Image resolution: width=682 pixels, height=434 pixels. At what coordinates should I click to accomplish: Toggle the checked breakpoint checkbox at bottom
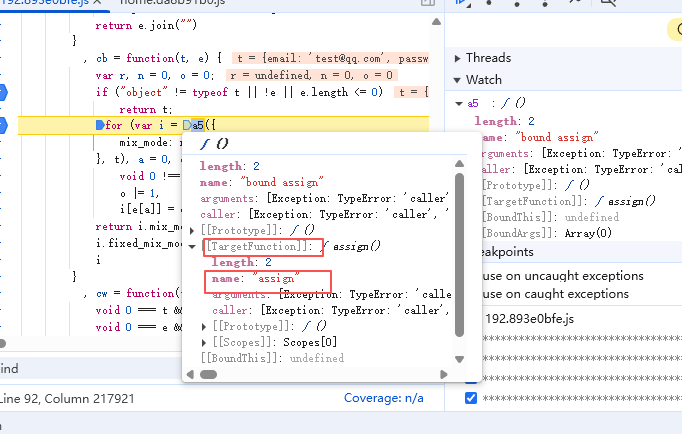[x=471, y=398]
